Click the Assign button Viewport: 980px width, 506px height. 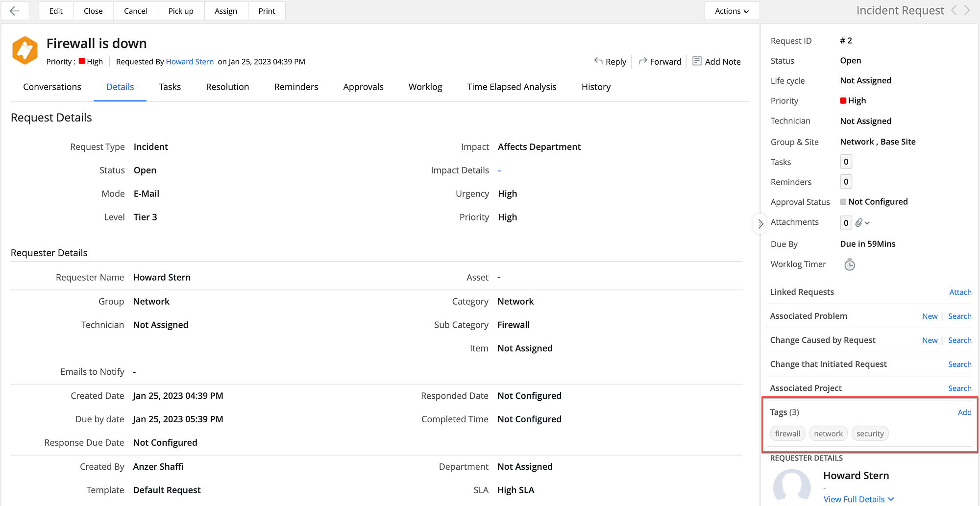[x=226, y=11]
